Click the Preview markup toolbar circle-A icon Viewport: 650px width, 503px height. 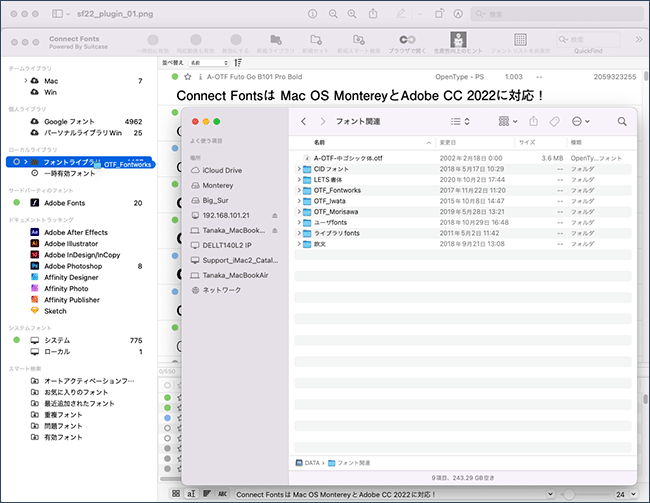pyautogui.click(x=458, y=14)
